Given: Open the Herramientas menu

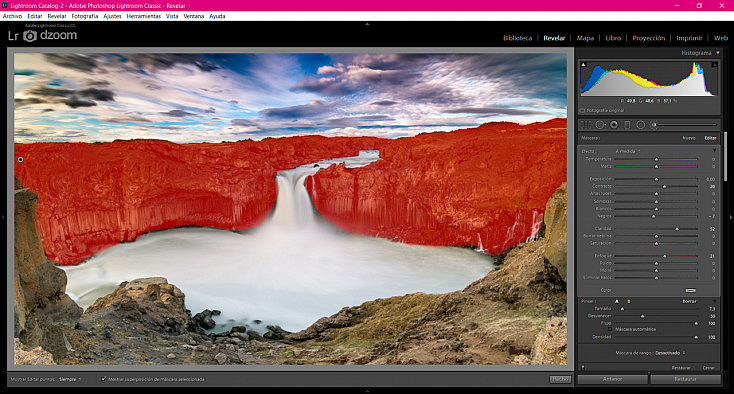Looking at the screenshot, I should pos(144,16).
